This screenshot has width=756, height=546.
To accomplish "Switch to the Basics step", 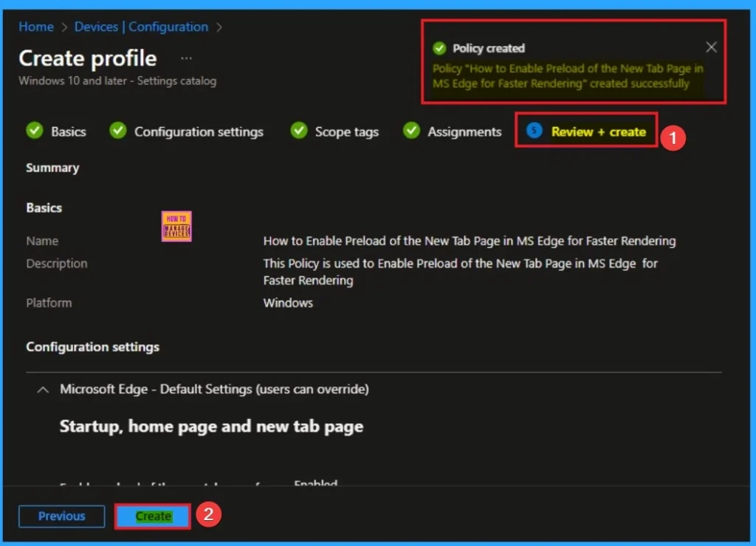I will point(69,132).
